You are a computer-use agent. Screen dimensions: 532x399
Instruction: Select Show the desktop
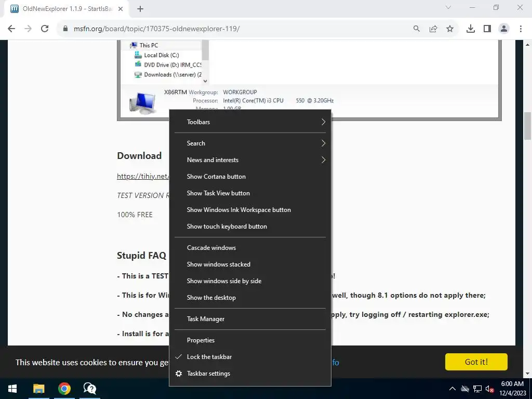(x=250, y=298)
